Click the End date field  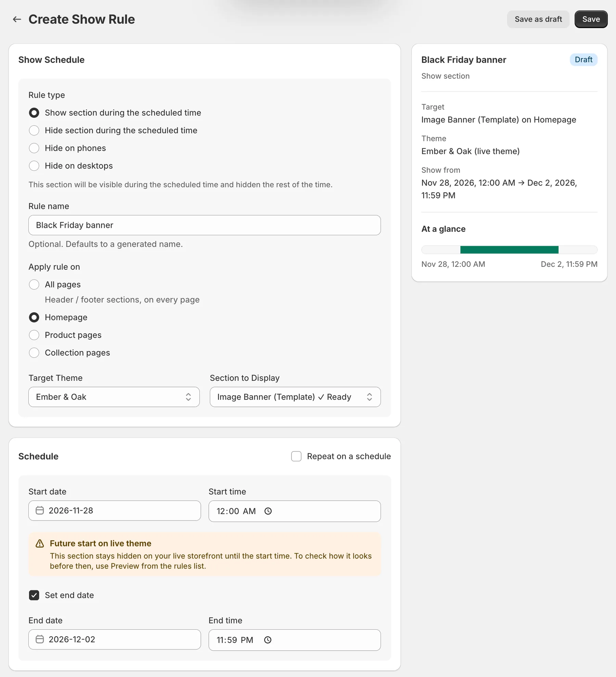point(115,639)
